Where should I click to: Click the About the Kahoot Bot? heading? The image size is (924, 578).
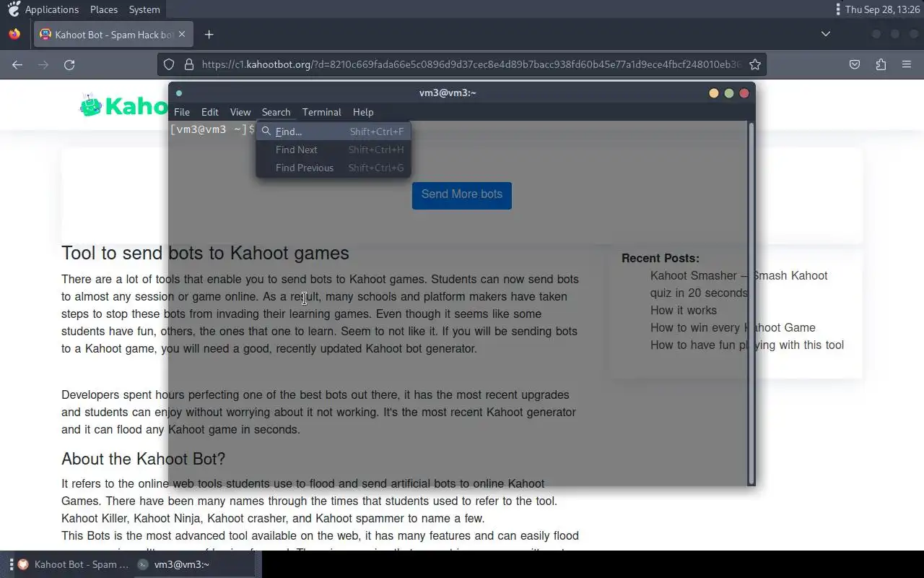(x=143, y=459)
